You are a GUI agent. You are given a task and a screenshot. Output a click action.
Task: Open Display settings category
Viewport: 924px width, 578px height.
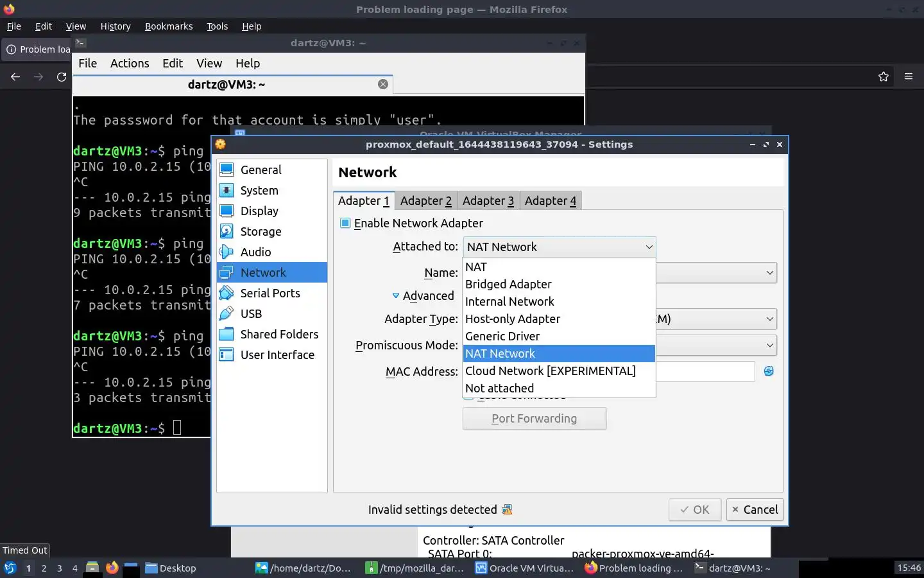pos(272,211)
